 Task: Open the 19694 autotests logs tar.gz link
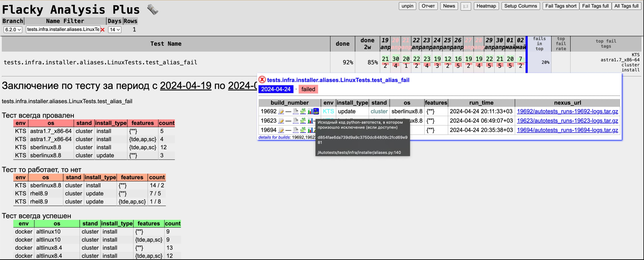[x=567, y=130]
